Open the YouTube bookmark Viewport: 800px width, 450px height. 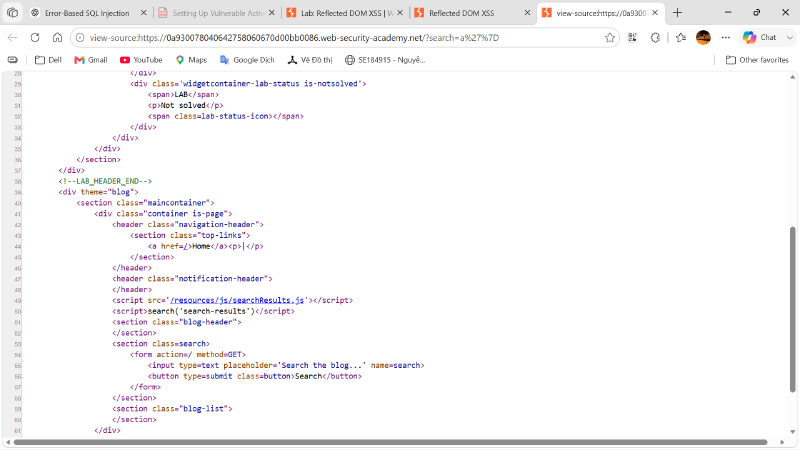[x=141, y=60]
